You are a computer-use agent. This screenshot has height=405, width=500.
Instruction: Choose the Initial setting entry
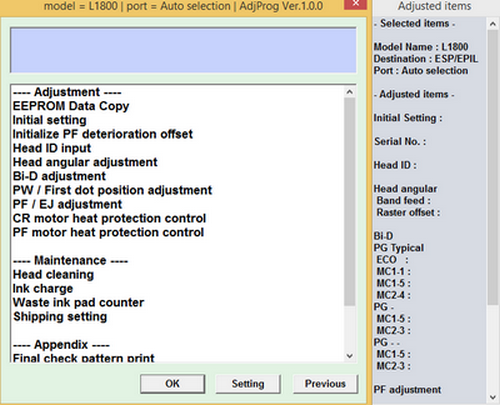pyautogui.click(x=50, y=120)
